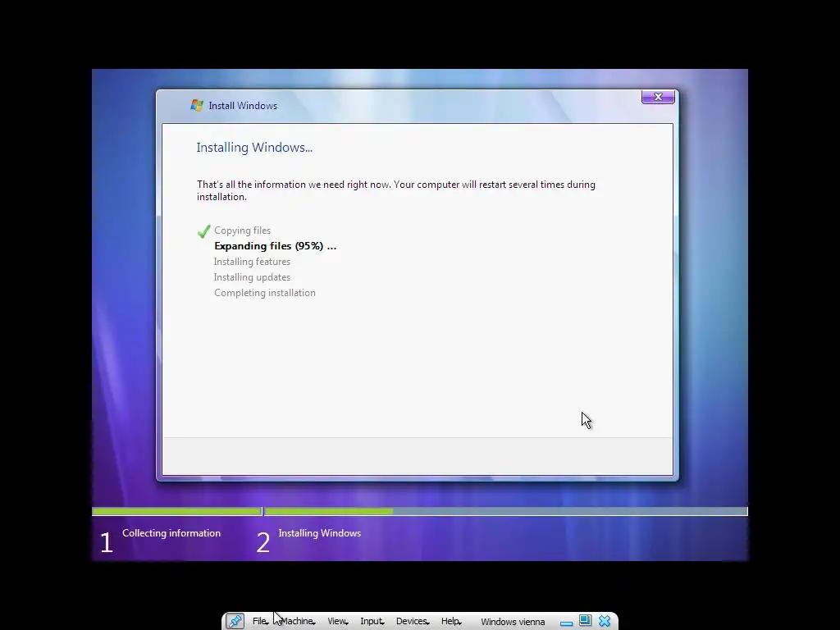
Task: Select the 'Copying files' step text
Action: pos(242,231)
